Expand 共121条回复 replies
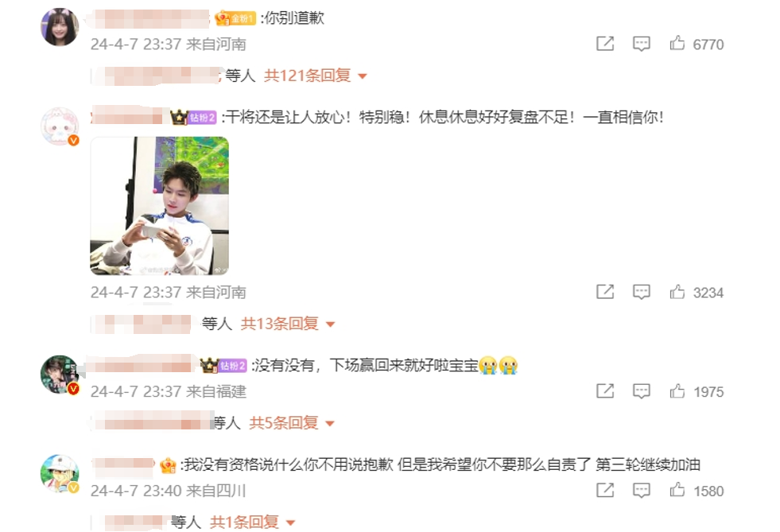780x532 pixels. pyautogui.click(x=316, y=76)
